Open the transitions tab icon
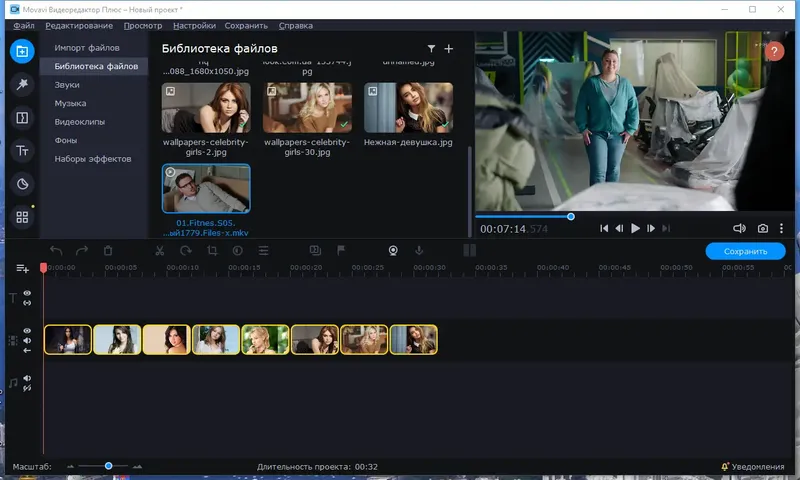The height and width of the screenshot is (480, 800). [22, 118]
